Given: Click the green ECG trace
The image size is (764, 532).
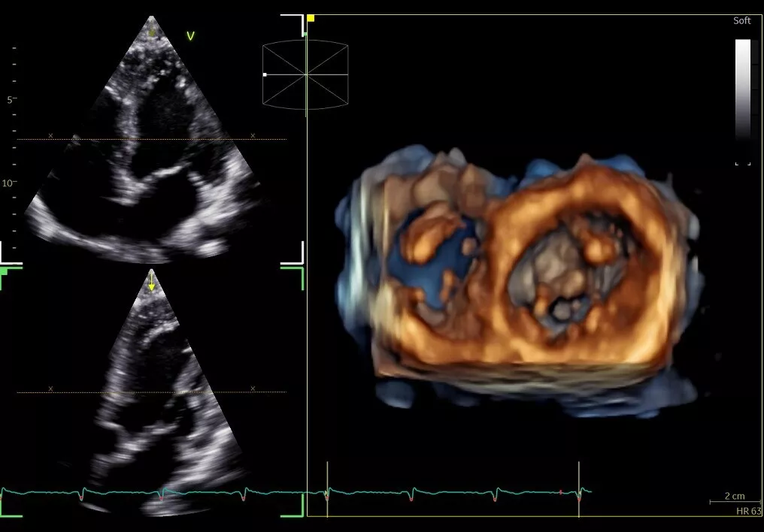Looking at the screenshot, I should (296, 493).
